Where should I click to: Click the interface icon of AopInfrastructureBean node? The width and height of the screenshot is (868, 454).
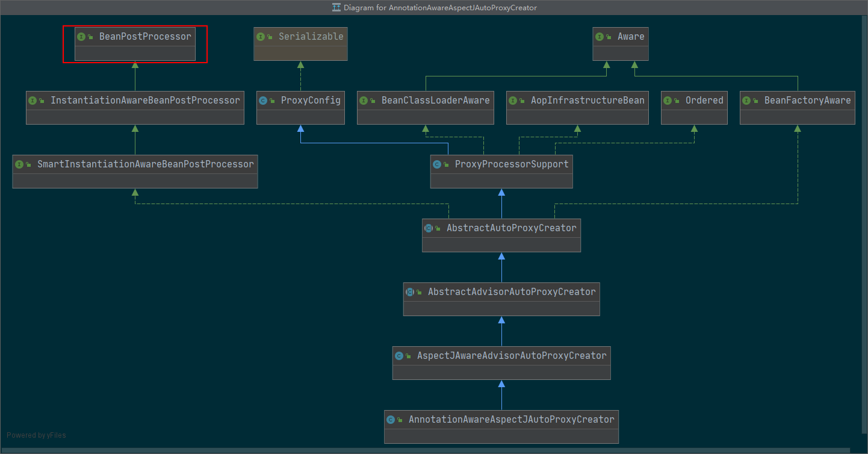tap(513, 101)
